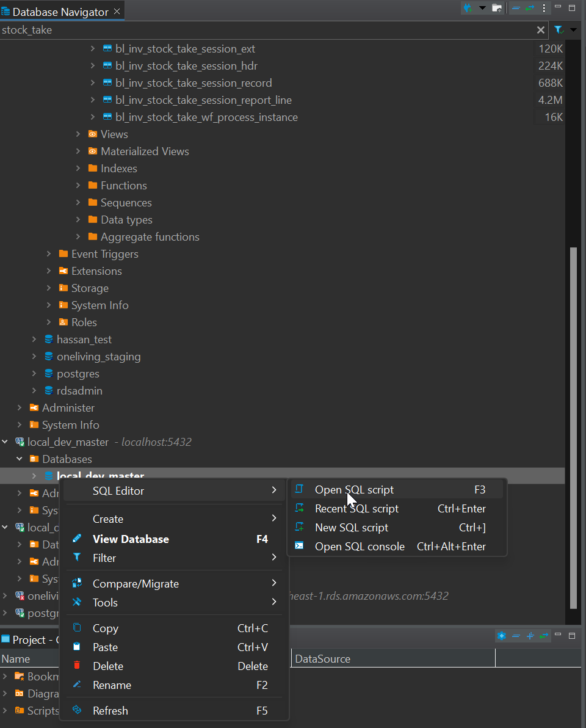Screen dimensions: 586x728
Task: Click the red Delete trash icon
Action: [x=77, y=665]
